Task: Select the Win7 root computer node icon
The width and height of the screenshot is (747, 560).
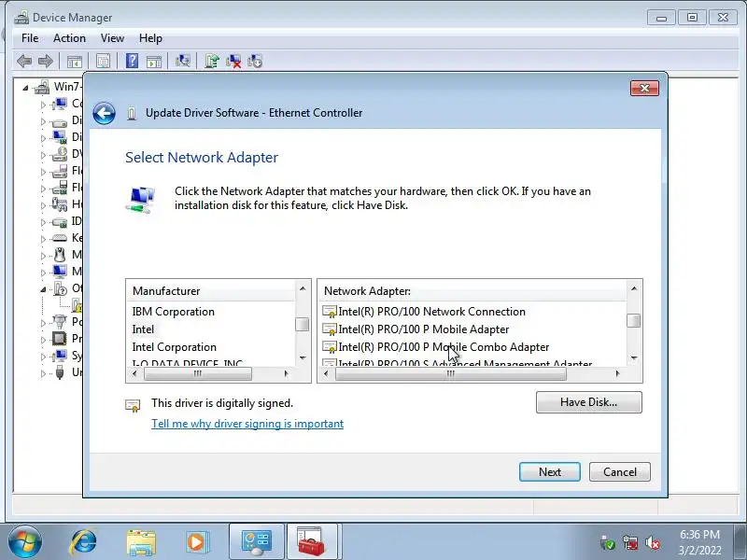Action: click(x=42, y=87)
